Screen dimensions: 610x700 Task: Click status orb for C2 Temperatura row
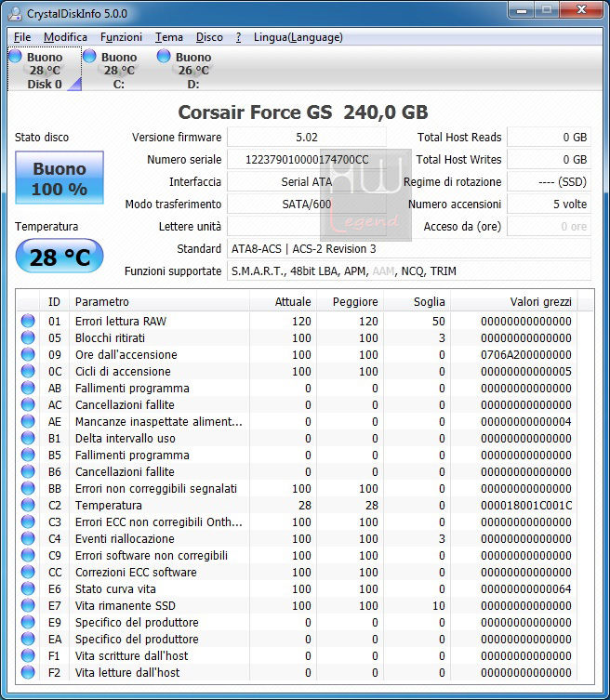click(28, 505)
